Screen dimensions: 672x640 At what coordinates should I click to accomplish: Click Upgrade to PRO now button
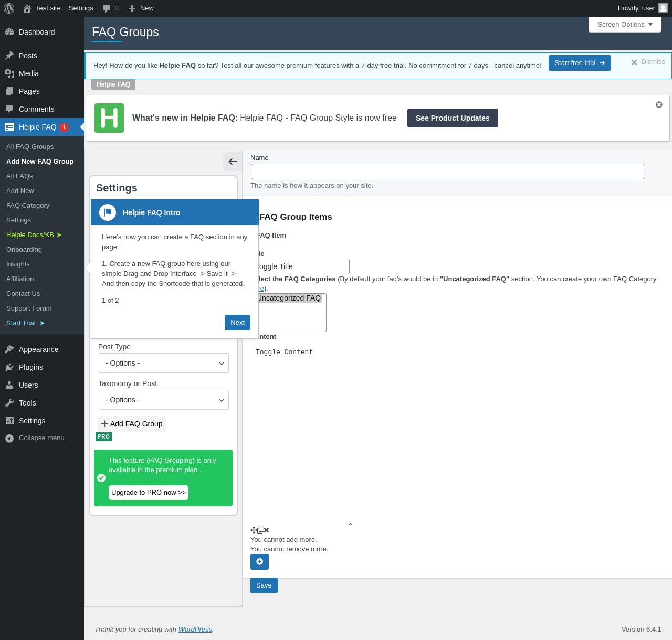pyautogui.click(x=149, y=493)
